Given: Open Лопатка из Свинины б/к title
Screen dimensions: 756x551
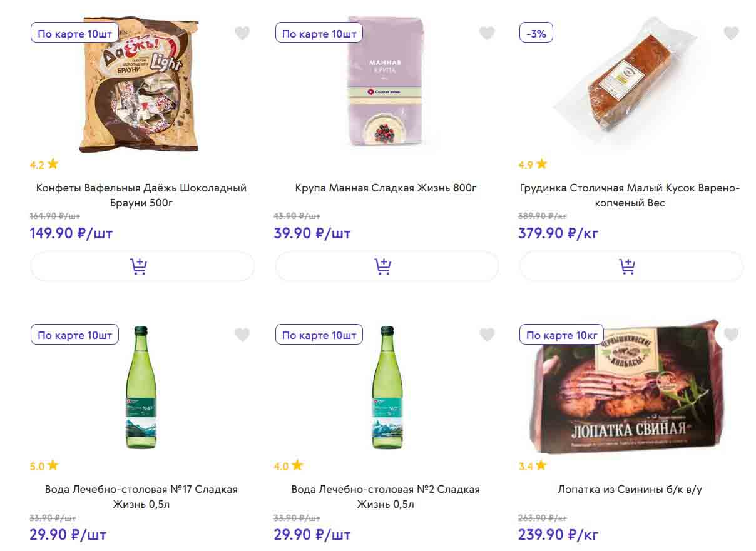Looking at the screenshot, I should pyautogui.click(x=630, y=489).
